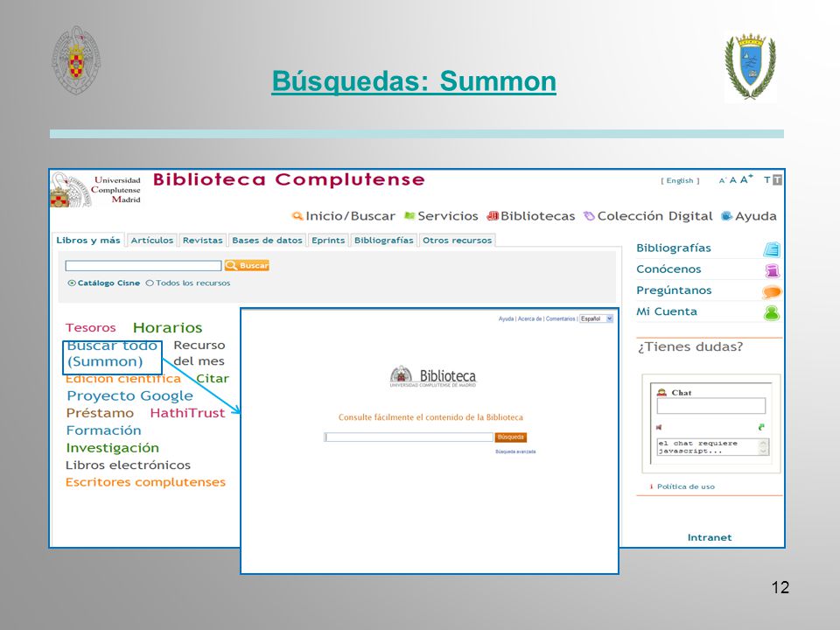Screen dimensions: 840x630
Task: Open Buscar todo (Summon) link
Action: coord(112,353)
